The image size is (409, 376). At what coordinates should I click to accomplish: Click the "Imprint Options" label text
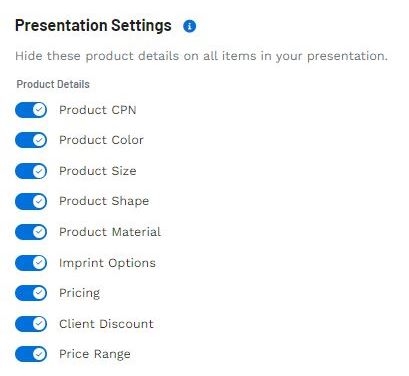click(x=107, y=263)
